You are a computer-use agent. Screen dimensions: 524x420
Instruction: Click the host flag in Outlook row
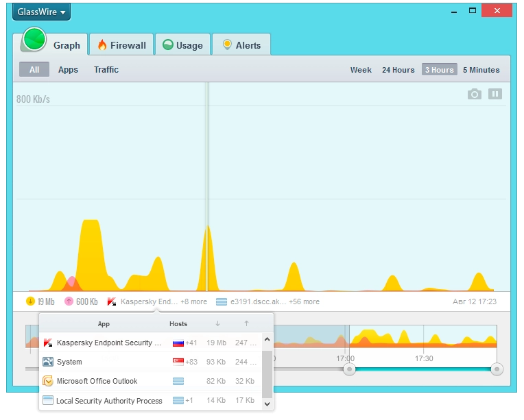point(178,381)
